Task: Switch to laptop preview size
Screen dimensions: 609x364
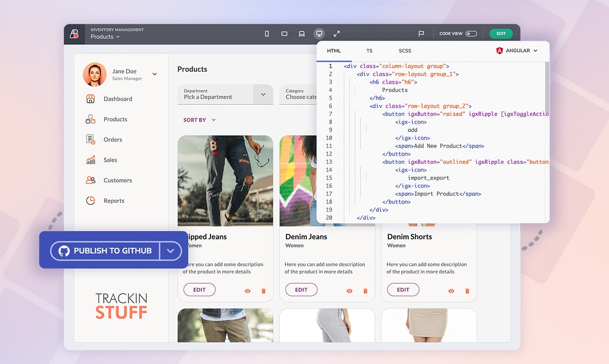Action: point(302,34)
